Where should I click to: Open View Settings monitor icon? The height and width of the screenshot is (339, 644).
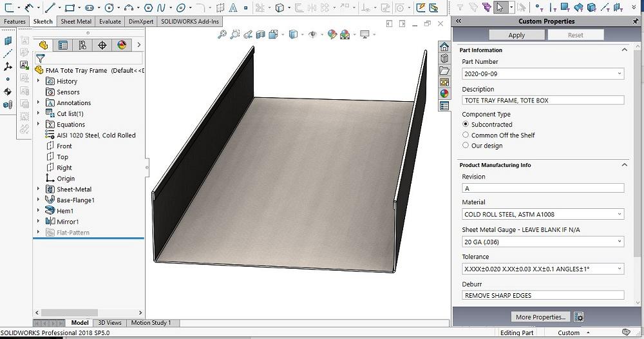pos(365,35)
